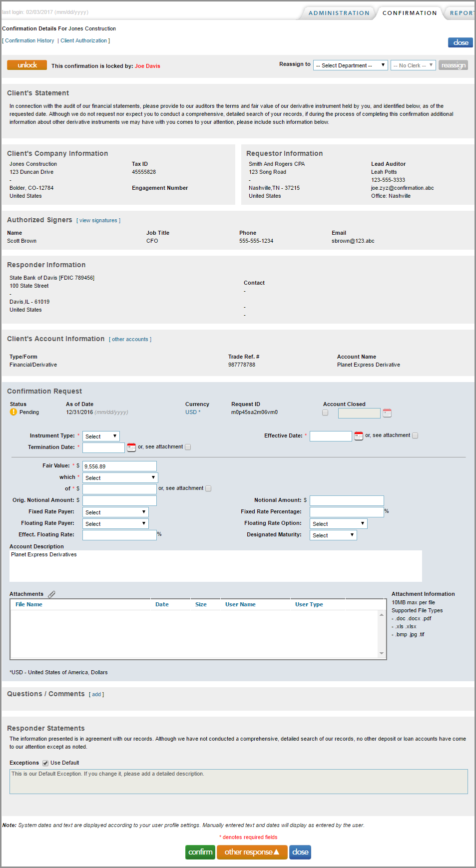Image resolution: width=476 pixels, height=868 pixels.
Task: Switch to the Administration tab
Action: tap(339, 13)
